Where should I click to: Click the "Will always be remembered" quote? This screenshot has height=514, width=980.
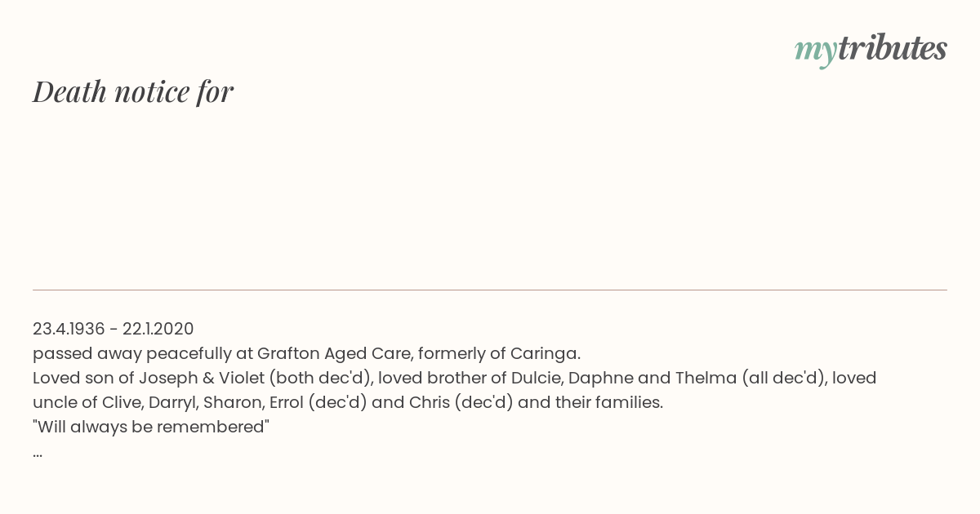click(x=151, y=427)
